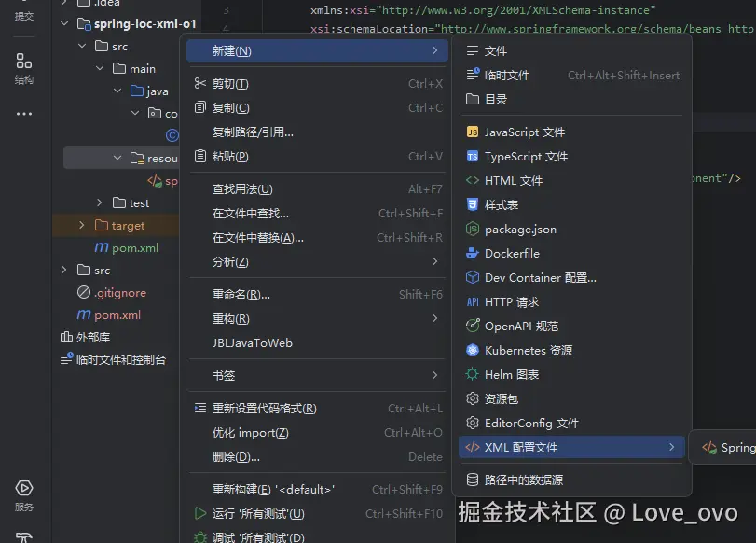The image size is (756, 543).
Task: Click the Kubernetes resource wheel icon
Action: 473,350
